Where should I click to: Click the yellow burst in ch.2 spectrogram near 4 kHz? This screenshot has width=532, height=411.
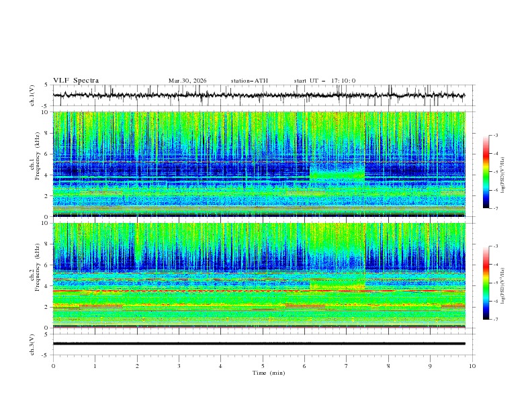tap(337, 285)
